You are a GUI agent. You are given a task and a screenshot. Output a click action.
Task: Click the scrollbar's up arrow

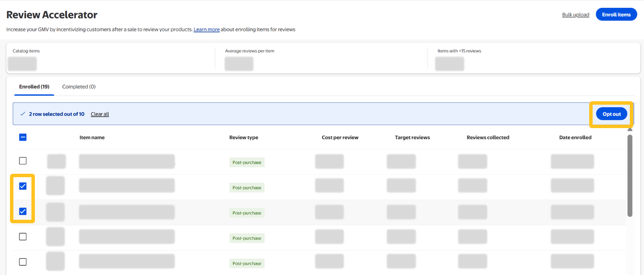tap(630, 130)
